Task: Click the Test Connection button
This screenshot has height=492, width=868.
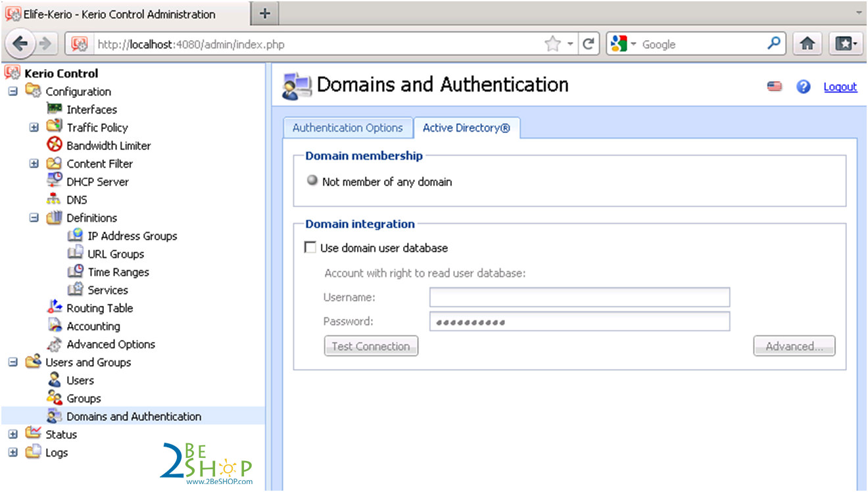Action: coord(371,346)
